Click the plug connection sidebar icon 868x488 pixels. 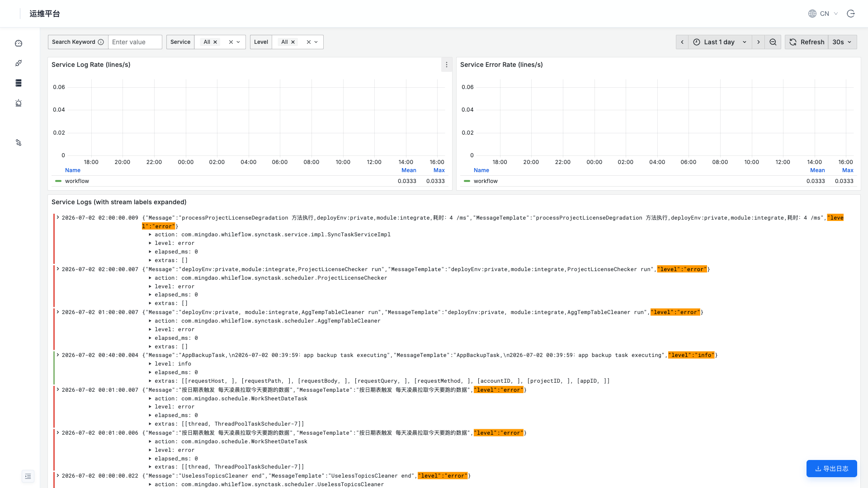[19, 63]
